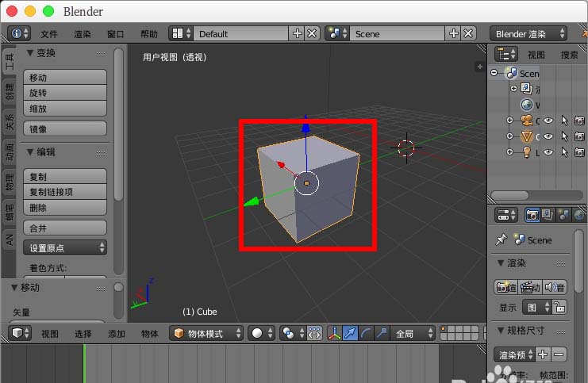Toggle the 3D manipulator axes widget button
Image resolution: width=588 pixels, height=383 pixels.
[335, 333]
